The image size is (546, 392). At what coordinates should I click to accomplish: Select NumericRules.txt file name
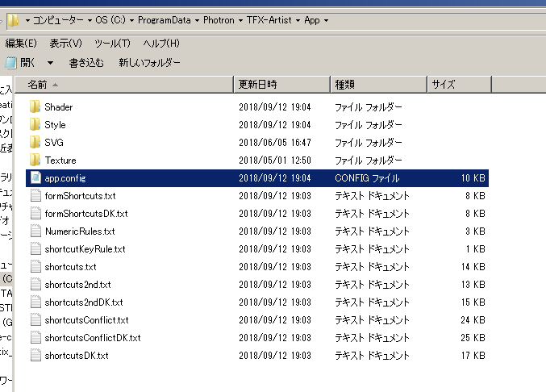tap(80, 231)
